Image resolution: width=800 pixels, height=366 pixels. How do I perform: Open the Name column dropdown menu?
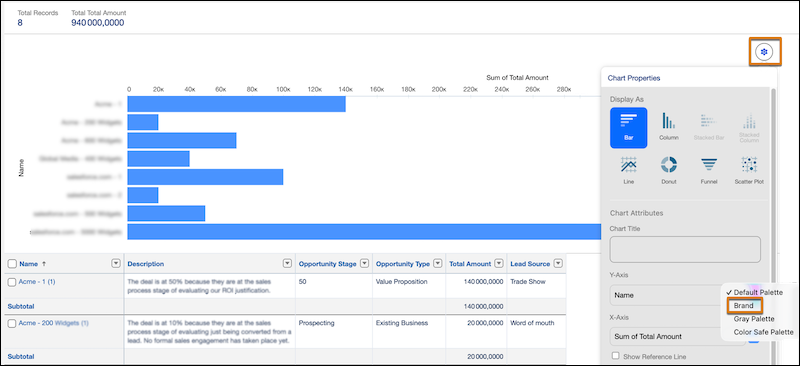tap(115, 263)
